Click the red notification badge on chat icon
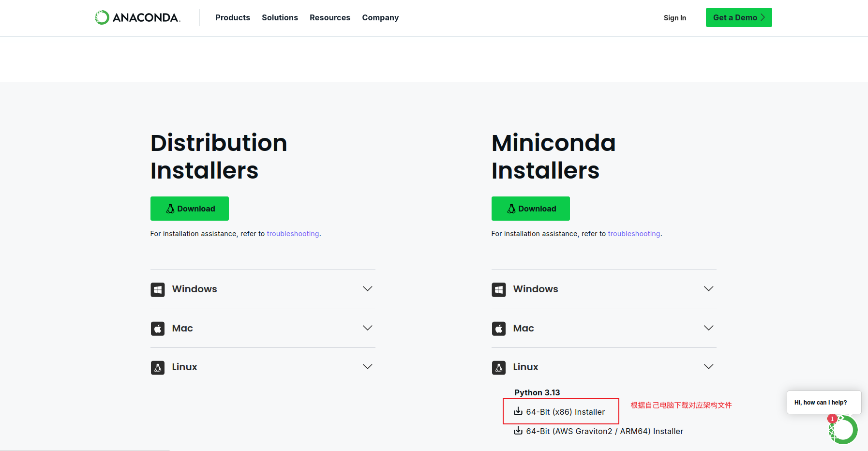The width and height of the screenshot is (868, 451). [832, 419]
